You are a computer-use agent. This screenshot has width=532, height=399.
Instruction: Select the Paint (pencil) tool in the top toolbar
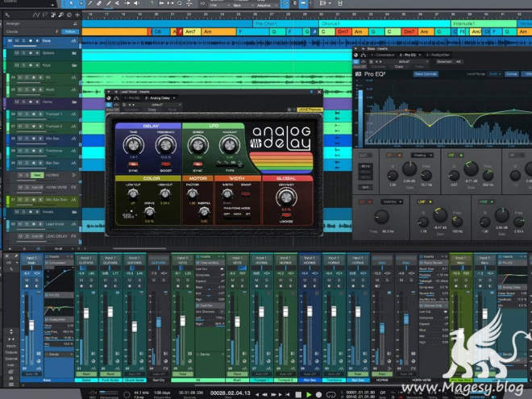108,3
